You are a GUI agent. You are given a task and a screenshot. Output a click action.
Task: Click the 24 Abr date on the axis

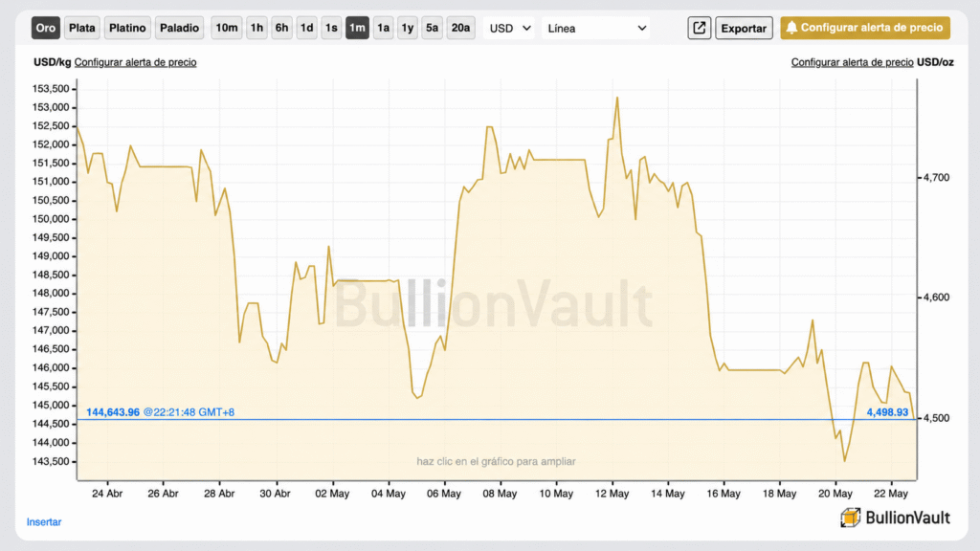[x=107, y=494]
